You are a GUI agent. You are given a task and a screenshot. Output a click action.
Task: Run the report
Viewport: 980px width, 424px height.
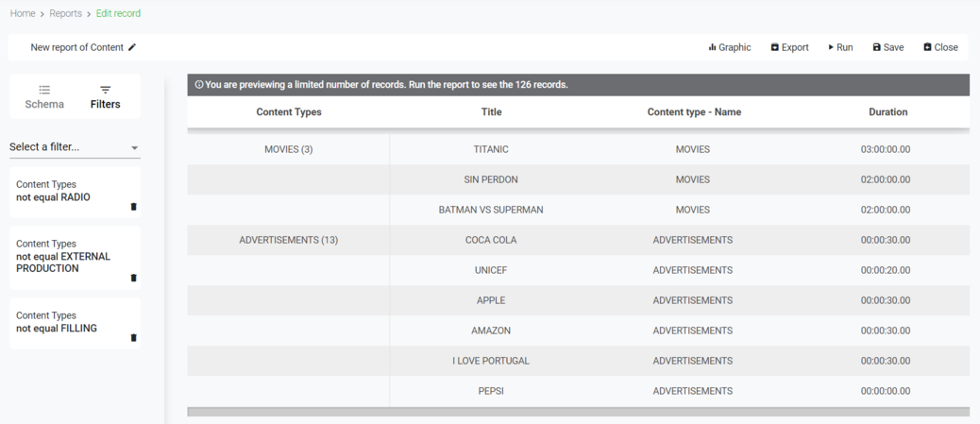(x=840, y=47)
